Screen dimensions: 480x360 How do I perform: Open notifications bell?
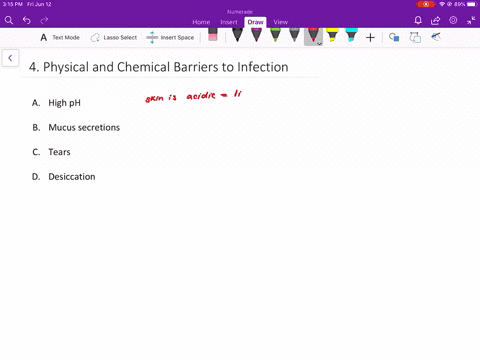[x=418, y=21]
